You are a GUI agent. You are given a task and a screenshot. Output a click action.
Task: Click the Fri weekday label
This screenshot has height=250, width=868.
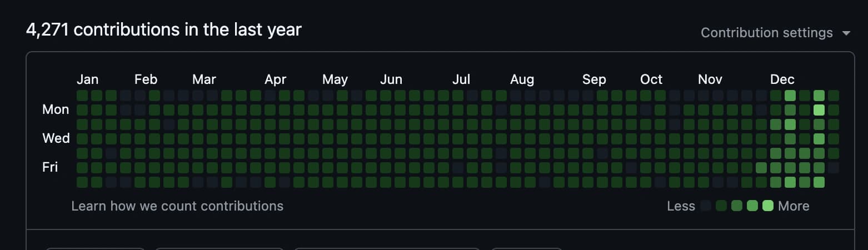click(x=50, y=167)
